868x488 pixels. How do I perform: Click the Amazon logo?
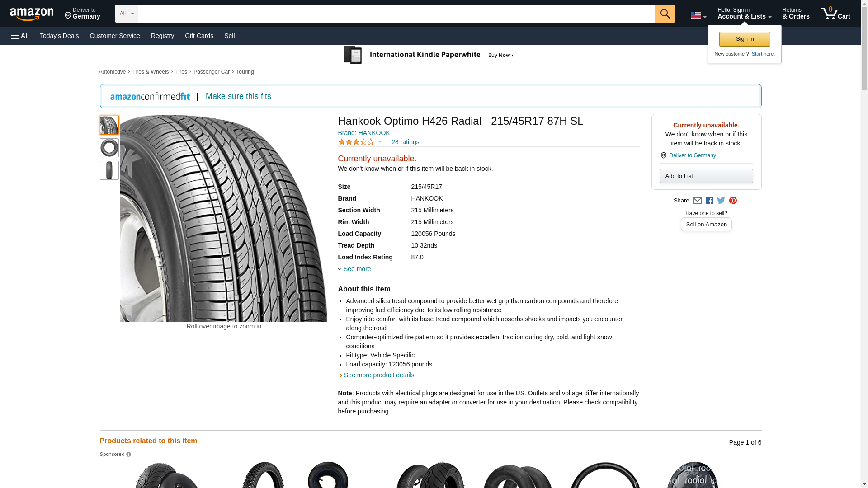click(32, 14)
